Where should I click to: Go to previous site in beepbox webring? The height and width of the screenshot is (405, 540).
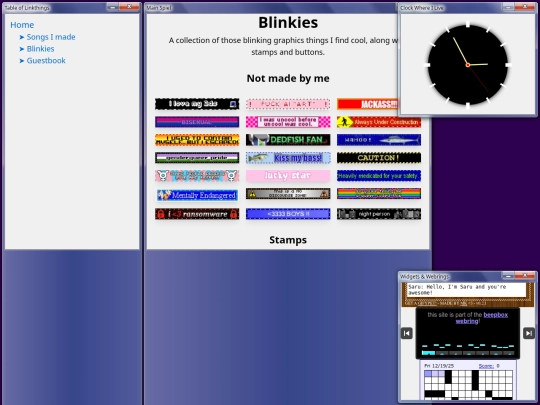click(407, 333)
